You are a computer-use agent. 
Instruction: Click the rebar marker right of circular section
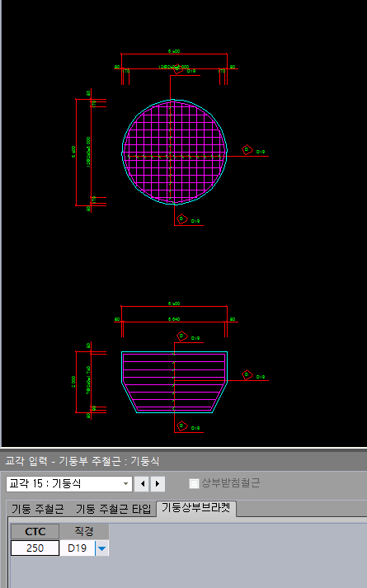247,150
